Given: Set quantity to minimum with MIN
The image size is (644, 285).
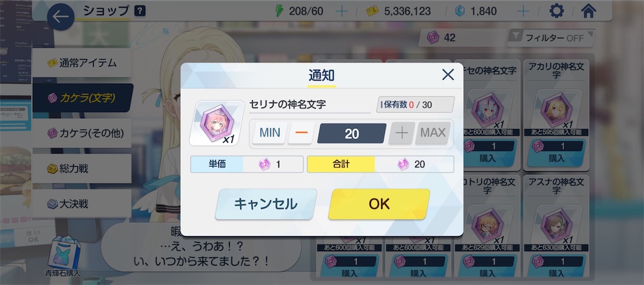Looking at the screenshot, I should (269, 133).
